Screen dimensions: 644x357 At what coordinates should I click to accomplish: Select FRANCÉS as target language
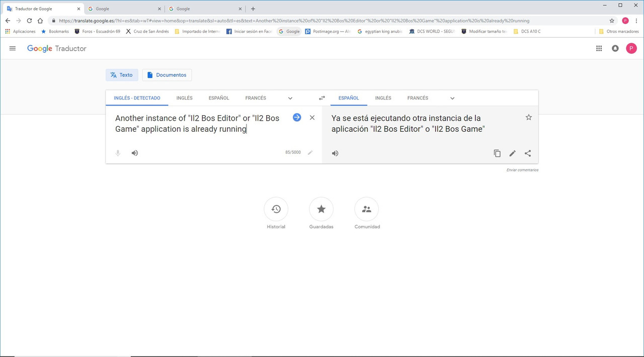pos(418,98)
